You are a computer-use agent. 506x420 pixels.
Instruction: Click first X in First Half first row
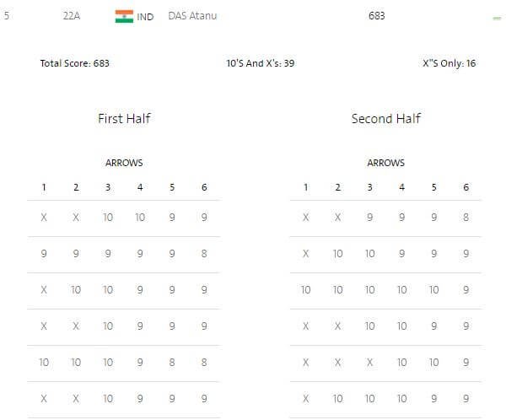(x=44, y=218)
